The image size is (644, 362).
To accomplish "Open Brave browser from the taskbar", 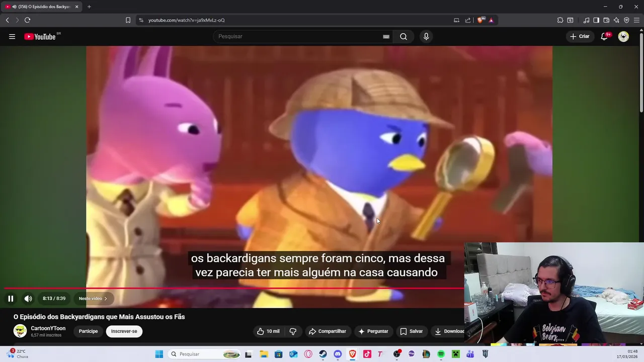I will coord(352,354).
